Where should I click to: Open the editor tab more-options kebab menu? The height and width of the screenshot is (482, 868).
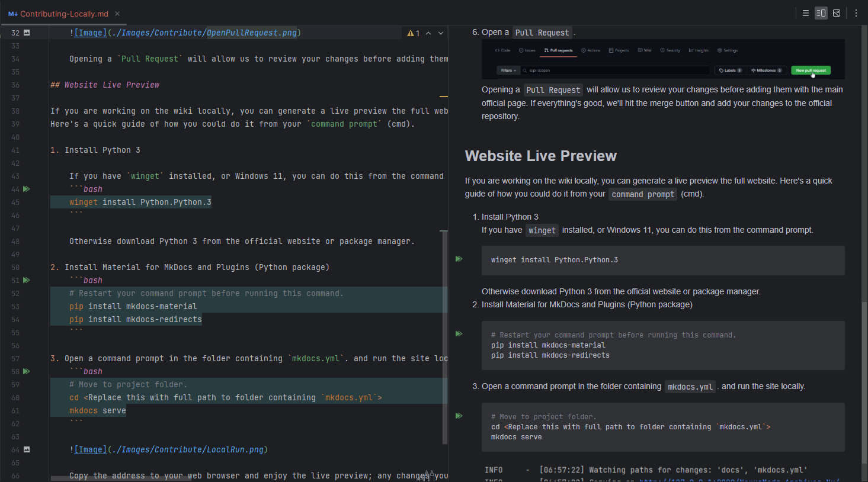pos(856,13)
